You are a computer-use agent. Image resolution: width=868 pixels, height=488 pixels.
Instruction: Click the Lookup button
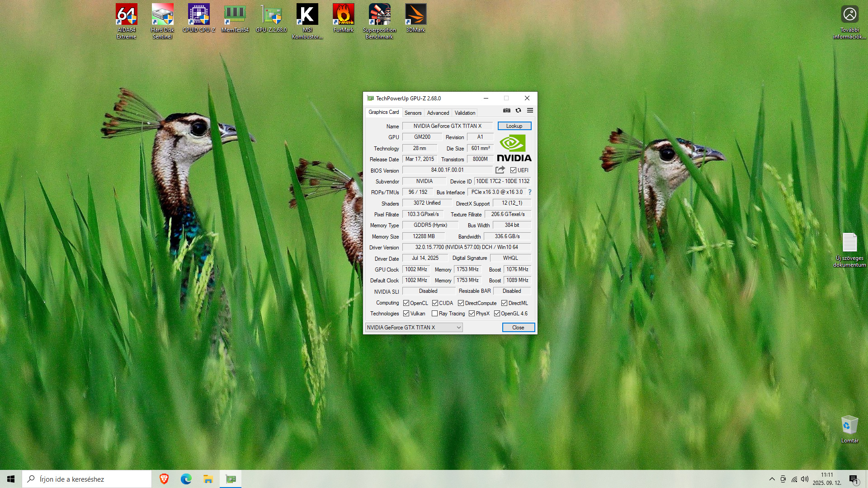click(x=514, y=126)
